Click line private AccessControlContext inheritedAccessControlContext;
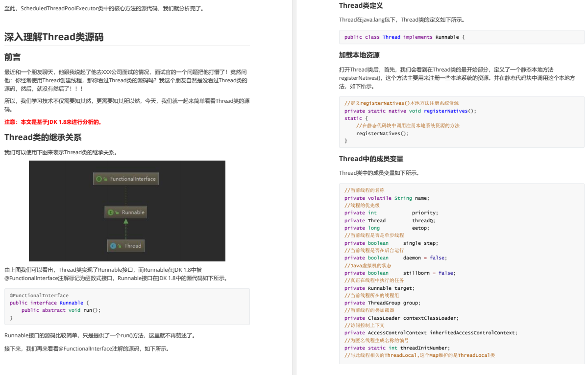The image size is (588, 375). pyautogui.click(x=431, y=332)
